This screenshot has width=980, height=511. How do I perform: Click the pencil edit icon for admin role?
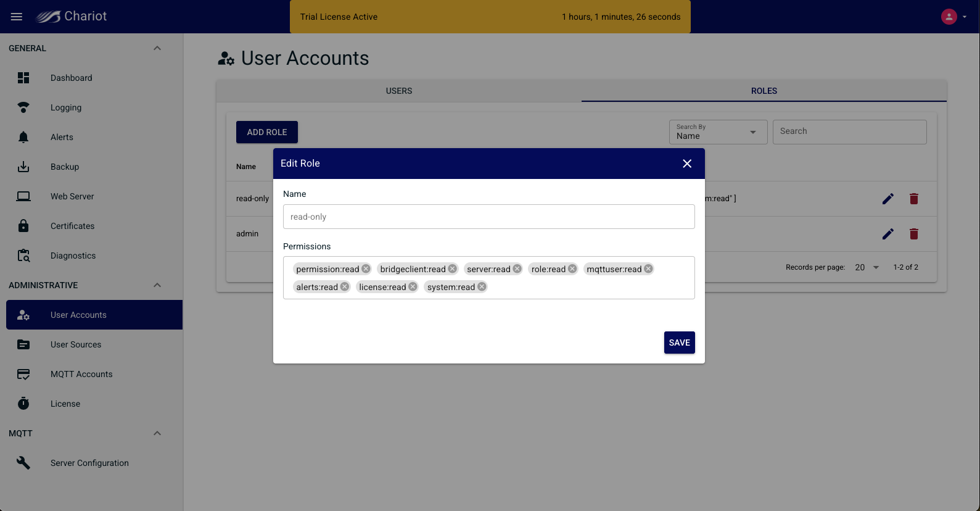point(887,234)
